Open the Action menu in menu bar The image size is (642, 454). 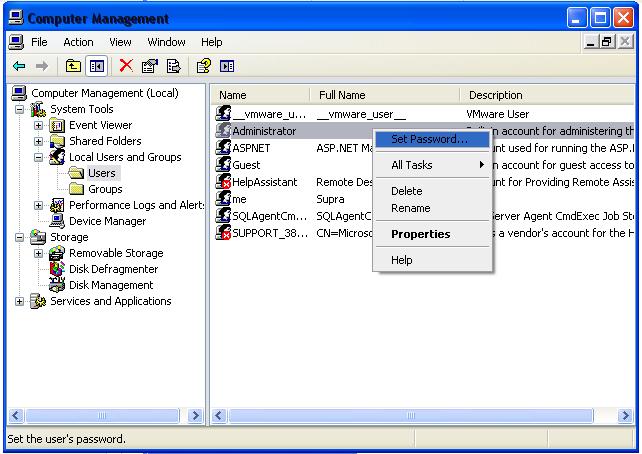click(x=78, y=42)
